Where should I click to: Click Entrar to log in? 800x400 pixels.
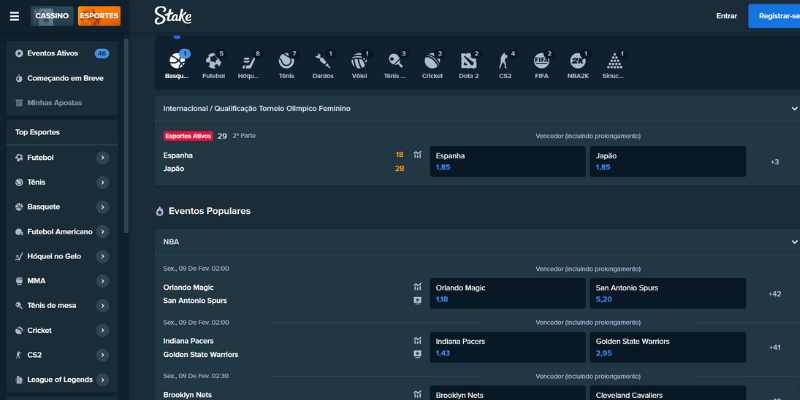(727, 16)
